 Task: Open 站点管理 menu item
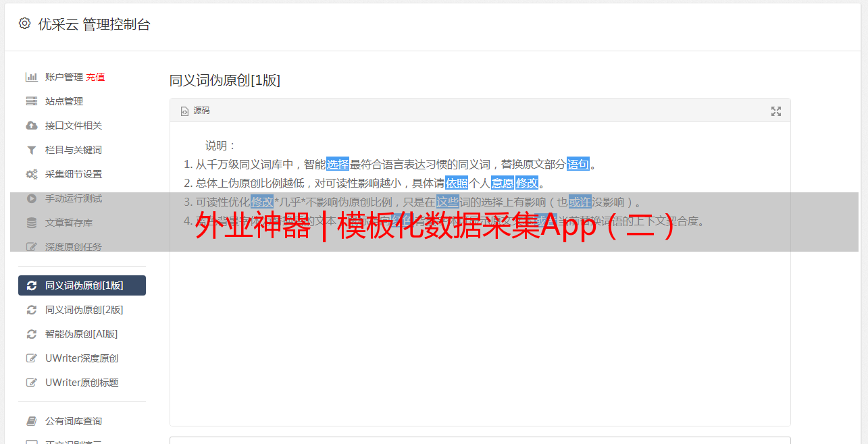click(x=64, y=101)
